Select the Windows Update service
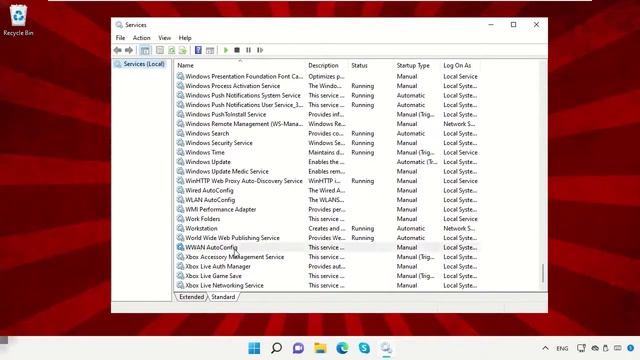 327,162
